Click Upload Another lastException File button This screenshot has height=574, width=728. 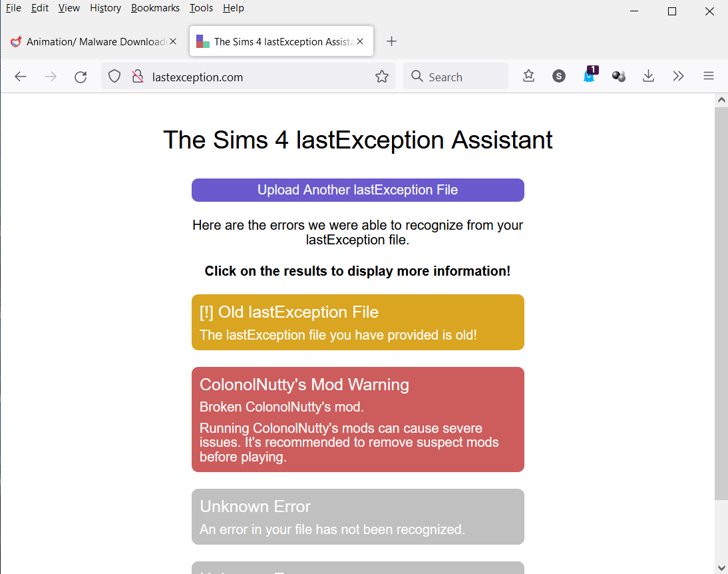(358, 190)
